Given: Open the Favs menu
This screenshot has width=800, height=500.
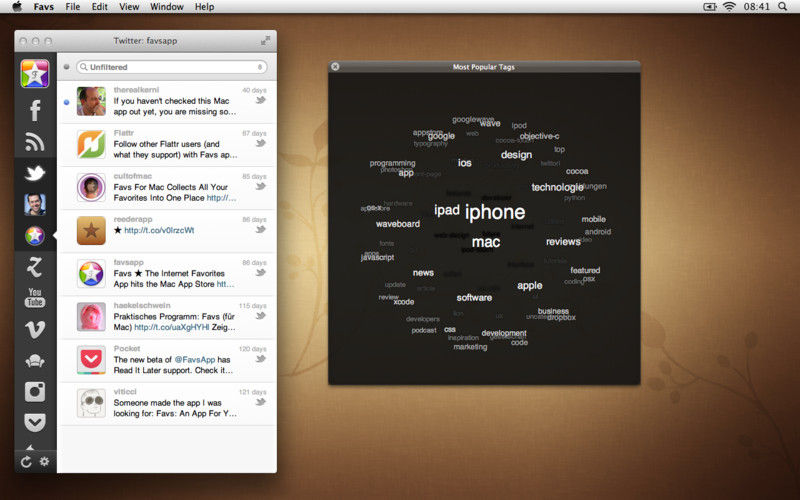Looking at the screenshot, I should (x=44, y=7).
